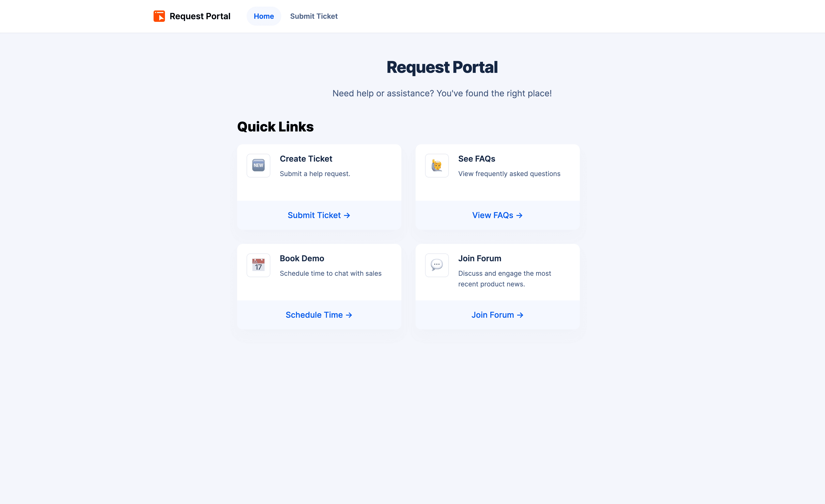This screenshot has width=825, height=504.
Task: Click the calendar icon on Book Demo
Action: coord(258,265)
